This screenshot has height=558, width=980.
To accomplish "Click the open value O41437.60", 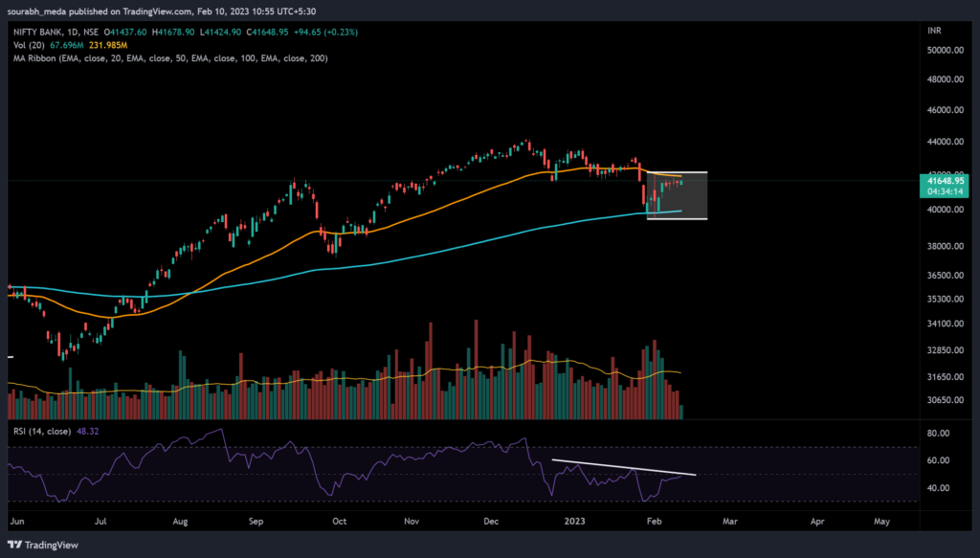I will tap(125, 32).
